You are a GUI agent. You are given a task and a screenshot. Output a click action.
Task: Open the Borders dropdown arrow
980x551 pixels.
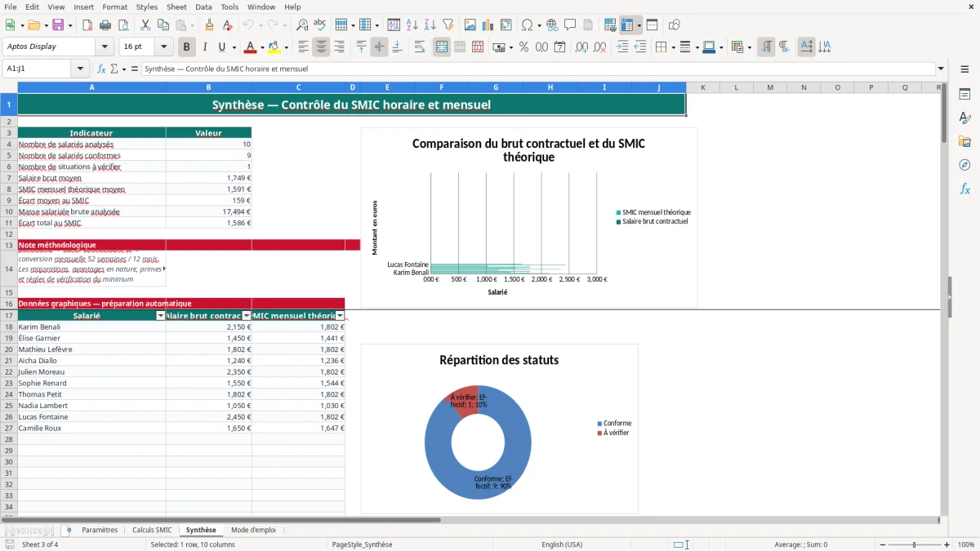(672, 47)
